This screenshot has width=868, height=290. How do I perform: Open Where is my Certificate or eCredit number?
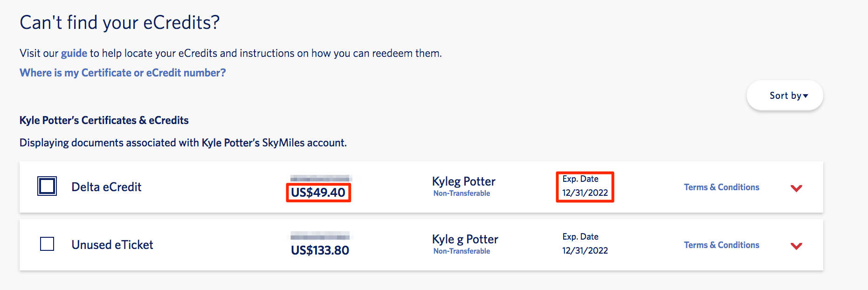(123, 73)
